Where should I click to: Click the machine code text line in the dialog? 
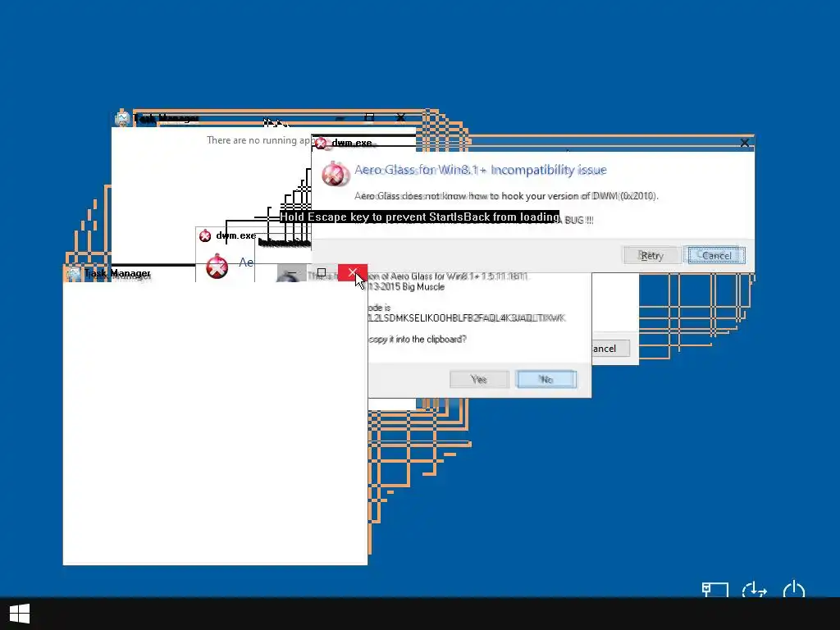(x=467, y=318)
